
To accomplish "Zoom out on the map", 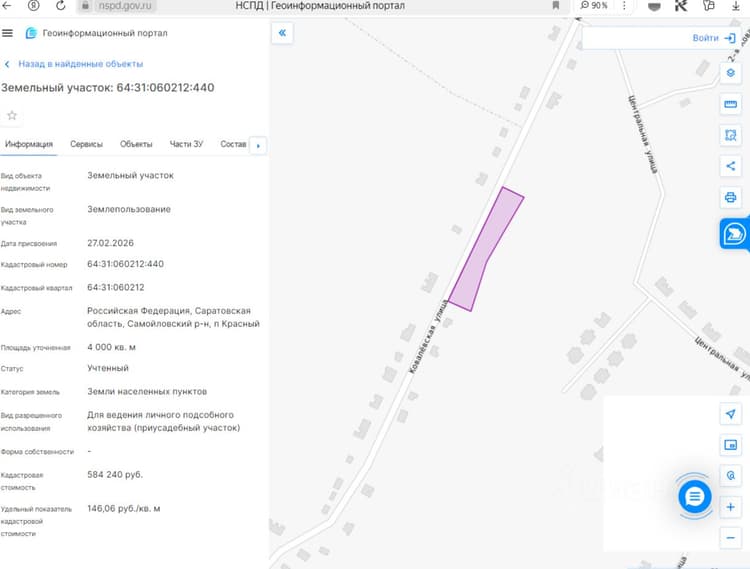I will (x=730, y=538).
